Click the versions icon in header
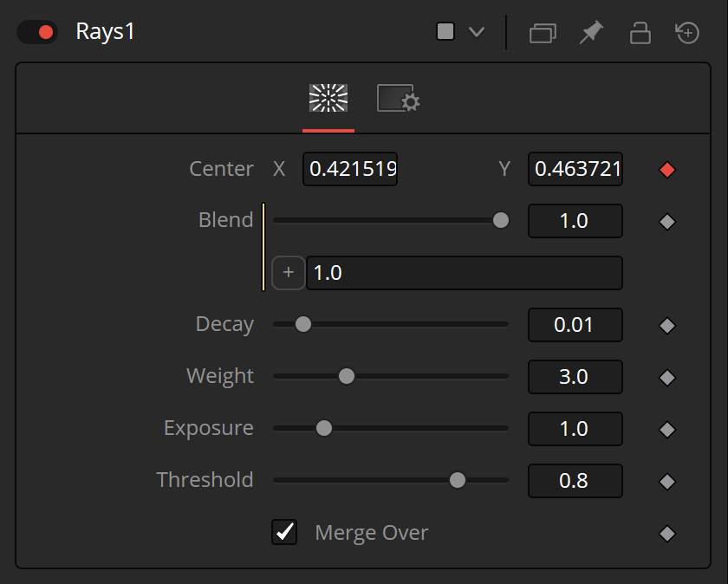 [x=543, y=34]
